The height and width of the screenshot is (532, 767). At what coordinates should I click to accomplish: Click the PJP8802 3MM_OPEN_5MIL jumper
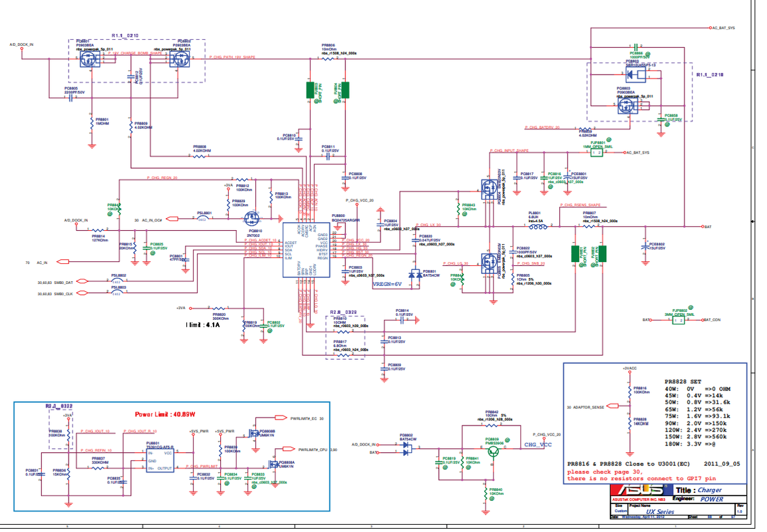coord(678,320)
